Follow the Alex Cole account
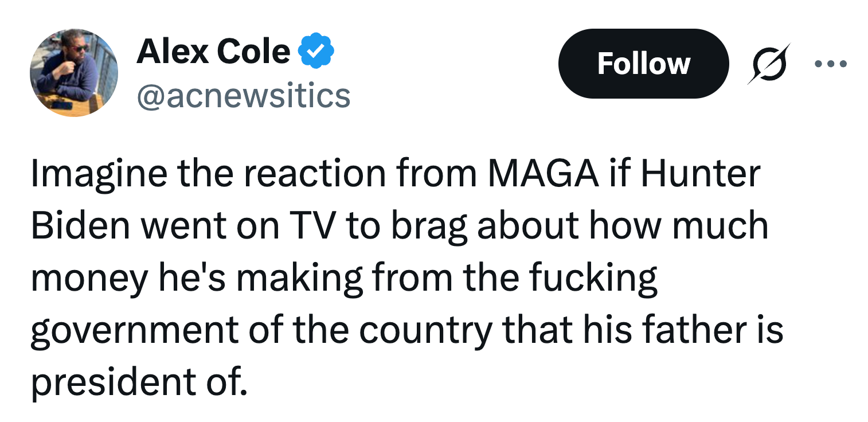 point(643,63)
